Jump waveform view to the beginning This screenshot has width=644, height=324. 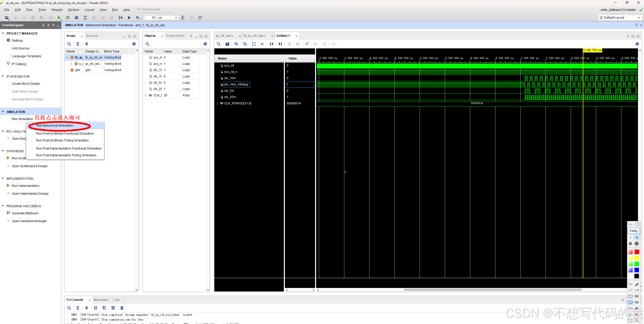pos(271,44)
